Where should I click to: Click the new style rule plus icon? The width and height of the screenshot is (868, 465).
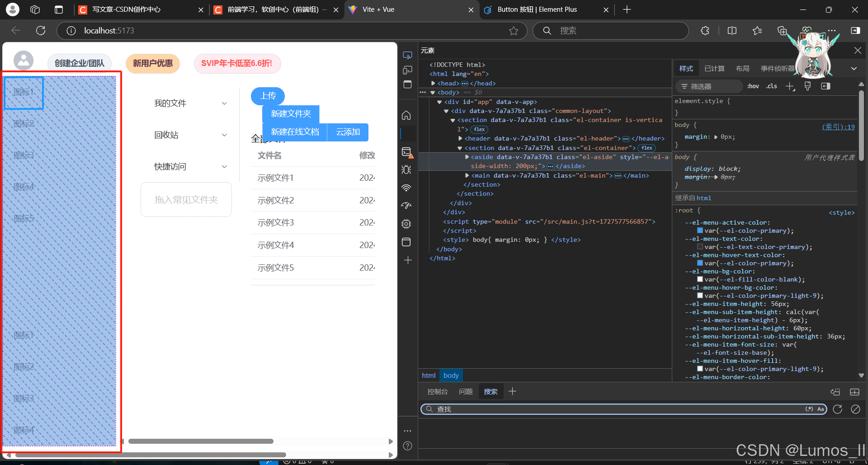pos(790,86)
